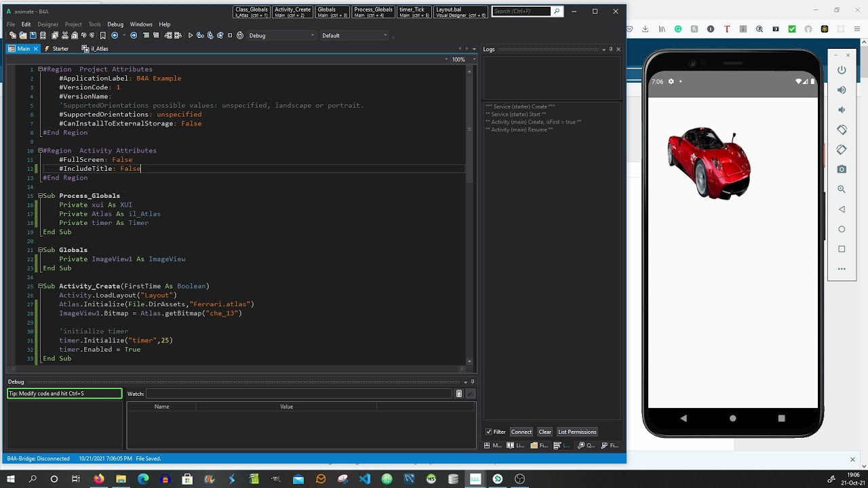The height and width of the screenshot is (488, 868).
Task: Collapse the Sub Activity_Create block
Action: (41, 286)
